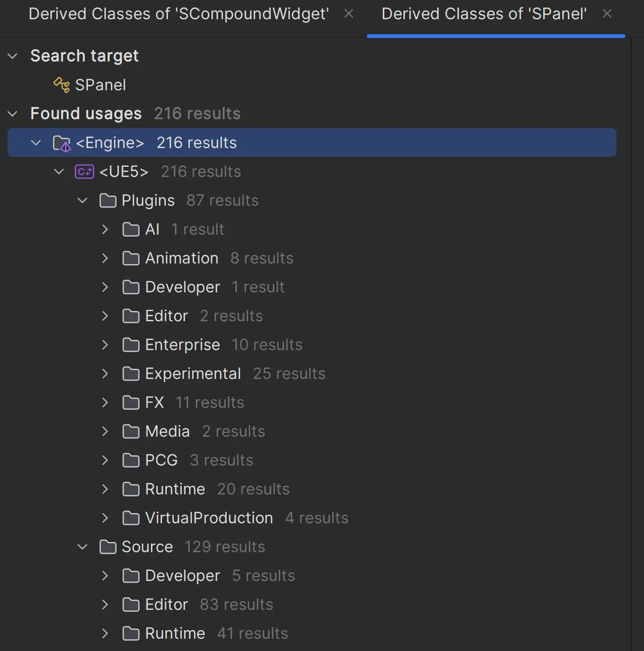The width and height of the screenshot is (644, 651).
Task: Collapse the Found usages section
Action: point(12,113)
